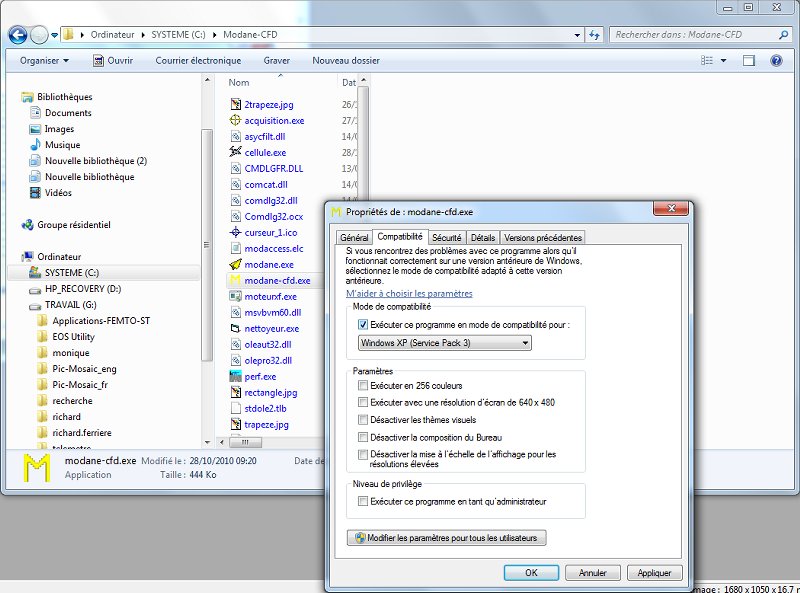Click the Annuler button
The height and width of the screenshot is (593, 800).
pyautogui.click(x=592, y=573)
